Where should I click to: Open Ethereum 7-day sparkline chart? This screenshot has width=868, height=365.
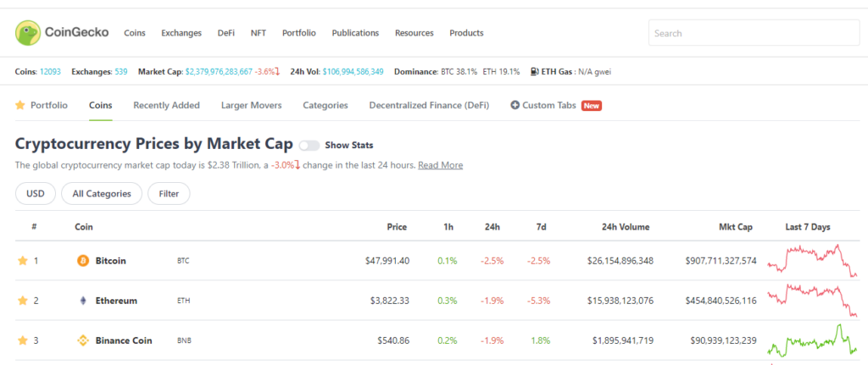pos(812,300)
